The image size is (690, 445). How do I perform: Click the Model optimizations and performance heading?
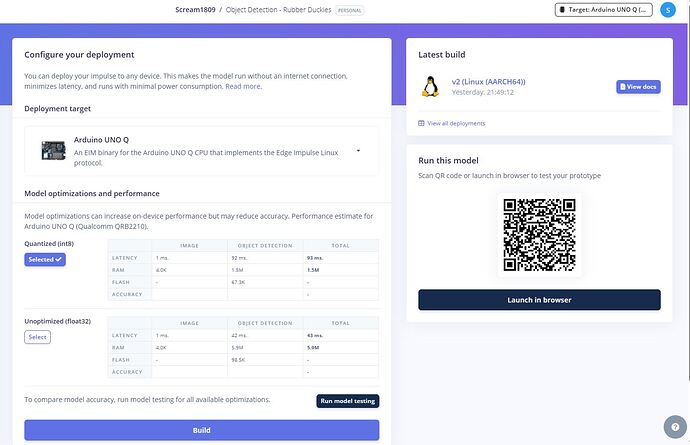[92, 193]
